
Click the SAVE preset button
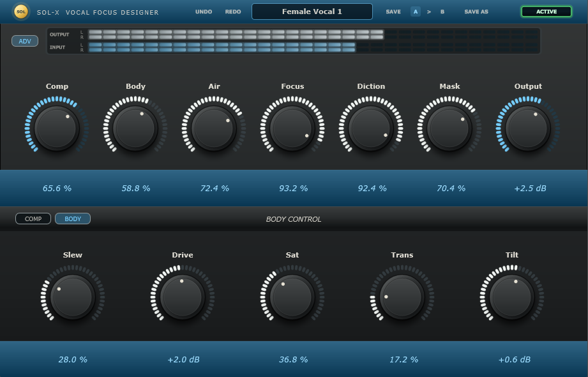pos(393,12)
